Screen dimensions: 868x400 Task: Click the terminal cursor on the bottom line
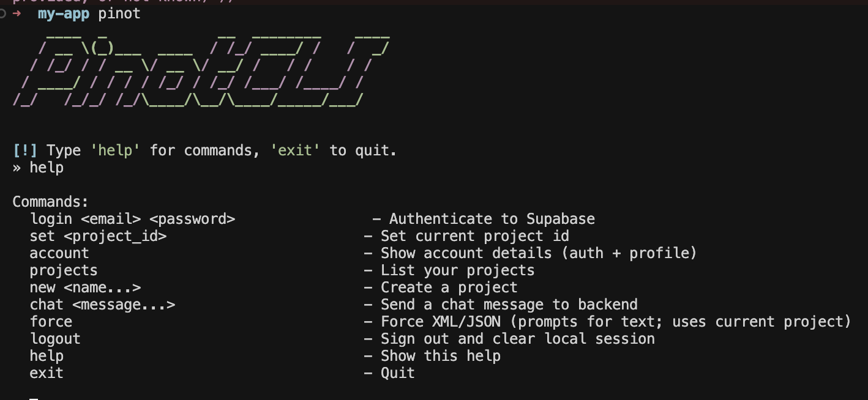(x=34, y=398)
